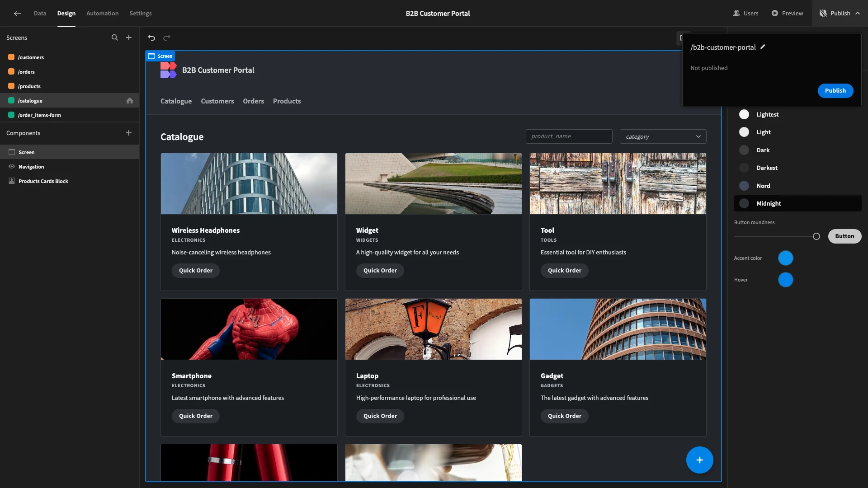Click the back arrow icon

pyautogui.click(x=17, y=14)
